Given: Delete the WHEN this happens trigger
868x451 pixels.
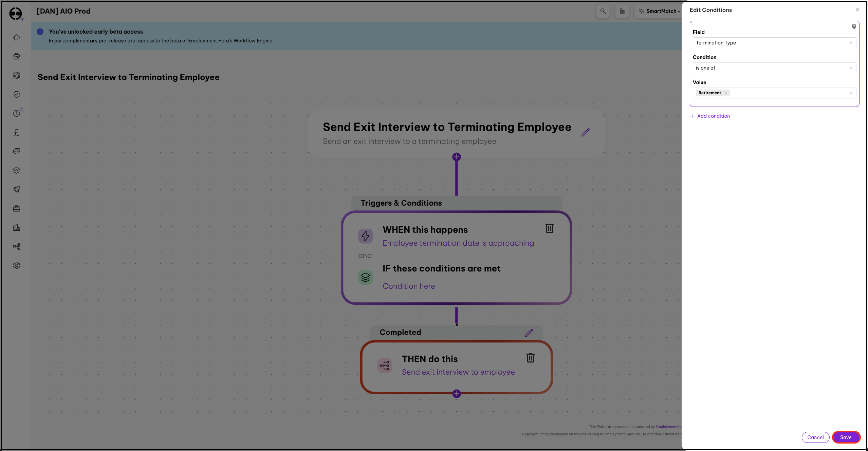Looking at the screenshot, I should coord(549,228).
